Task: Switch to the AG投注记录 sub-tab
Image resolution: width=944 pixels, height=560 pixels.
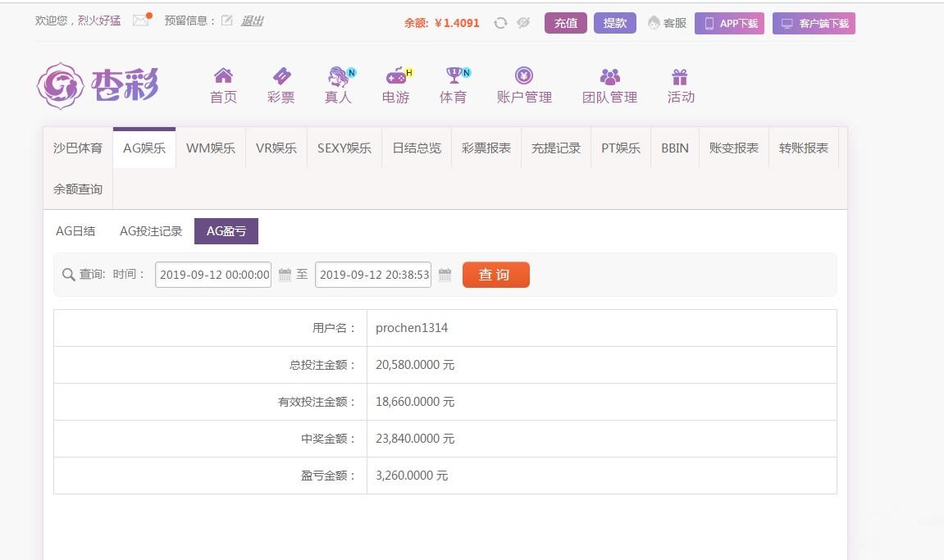Action: point(151,231)
